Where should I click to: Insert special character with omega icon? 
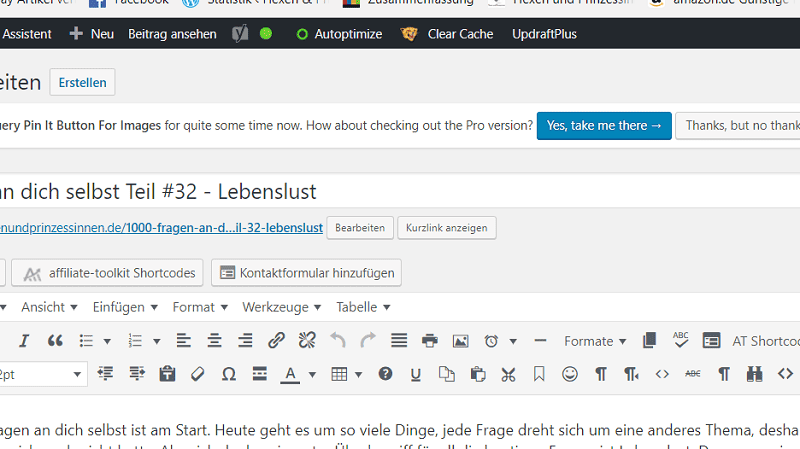coord(228,374)
